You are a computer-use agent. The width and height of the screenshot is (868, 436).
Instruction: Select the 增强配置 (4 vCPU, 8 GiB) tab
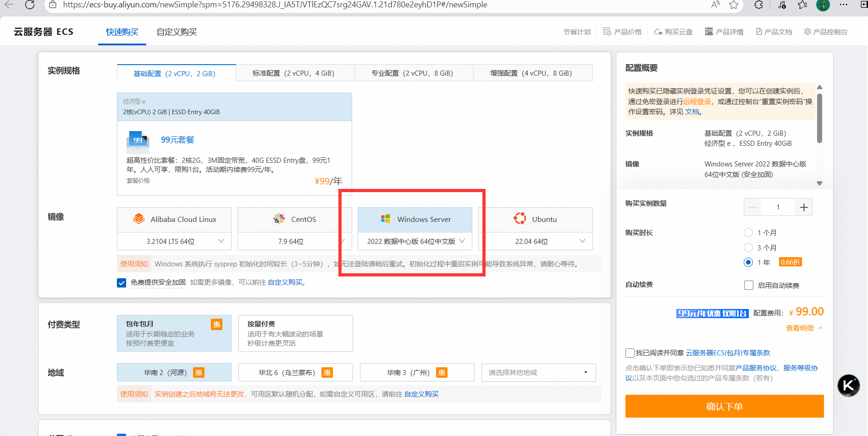(x=533, y=73)
